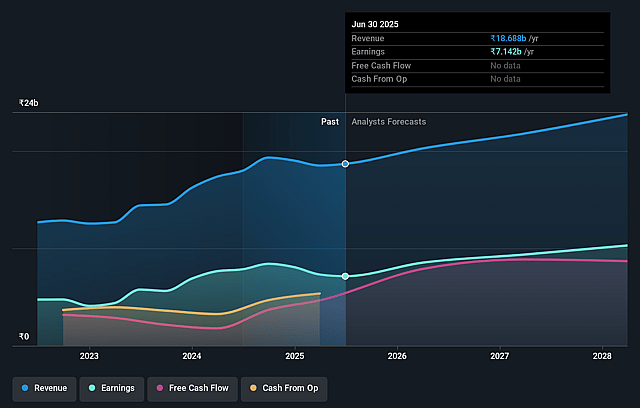Click the Past label on chart
640x408 pixels.
[x=330, y=122]
